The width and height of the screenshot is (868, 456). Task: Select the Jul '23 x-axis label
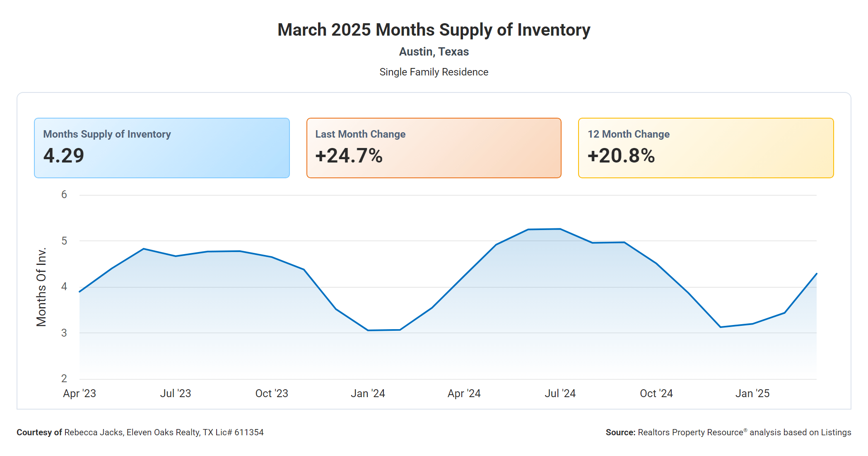176,393
